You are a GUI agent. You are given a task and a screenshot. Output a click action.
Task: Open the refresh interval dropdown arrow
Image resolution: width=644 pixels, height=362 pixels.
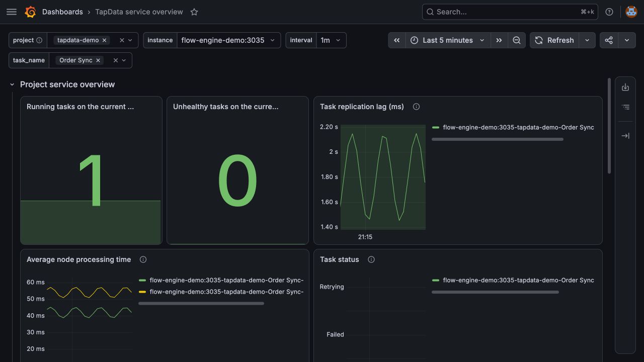click(587, 40)
